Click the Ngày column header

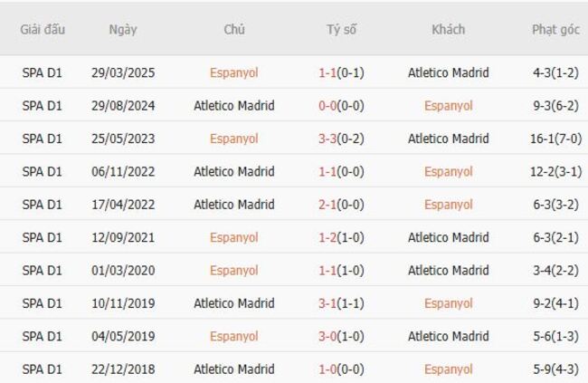tap(122, 29)
